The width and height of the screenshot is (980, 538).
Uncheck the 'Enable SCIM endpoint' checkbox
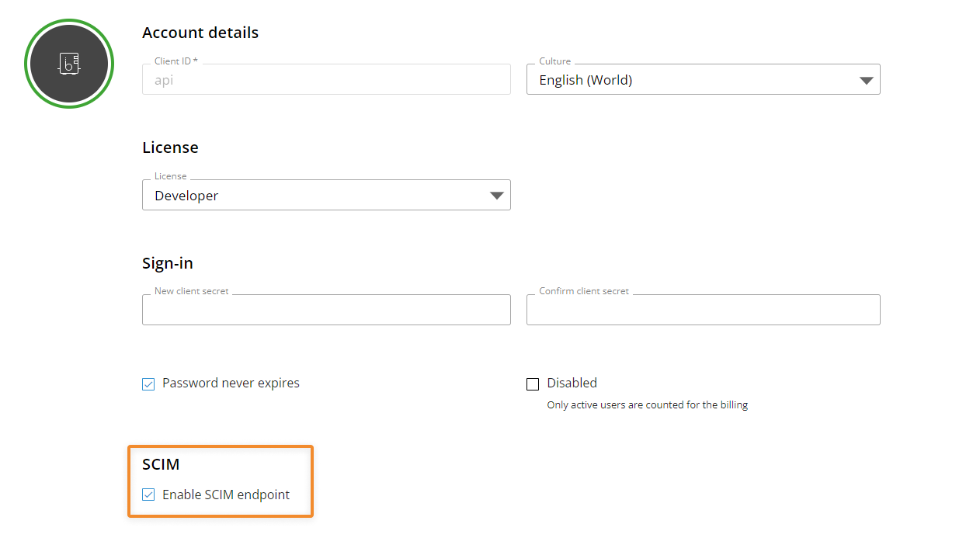[148, 494]
